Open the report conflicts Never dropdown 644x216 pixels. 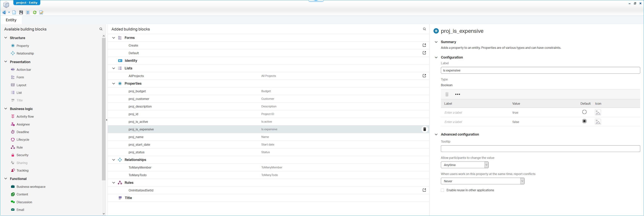(482, 181)
